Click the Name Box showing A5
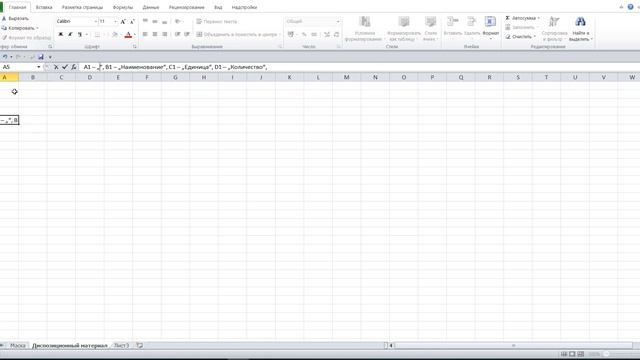 19,67
